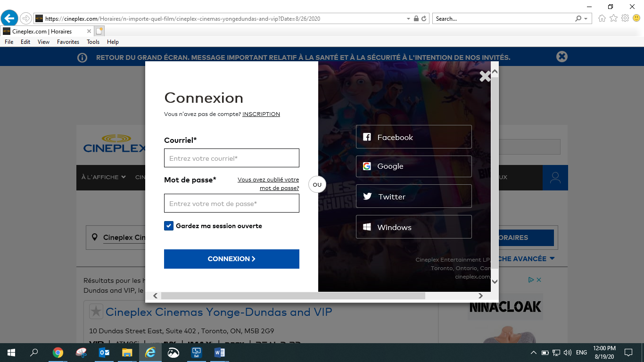Click the address bar lock icon
This screenshot has width=644, height=362.
coord(416,19)
